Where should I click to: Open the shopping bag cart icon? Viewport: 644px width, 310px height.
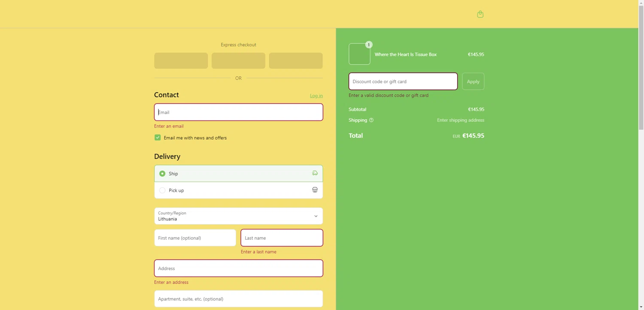tap(480, 14)
